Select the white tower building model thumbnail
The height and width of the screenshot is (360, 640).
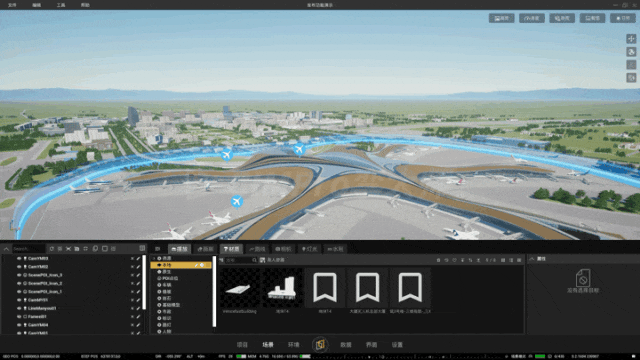282,289
